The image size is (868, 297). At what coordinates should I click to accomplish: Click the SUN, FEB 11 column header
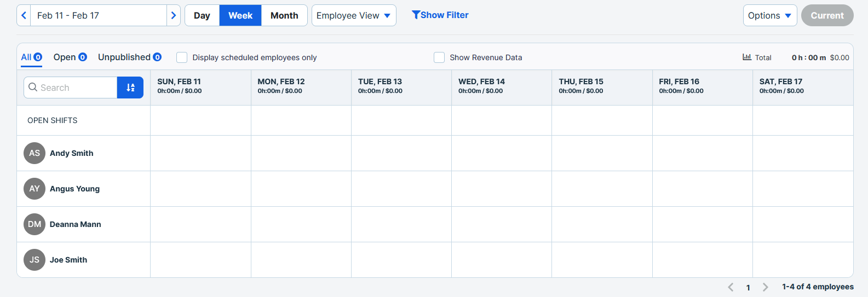click(x=200, y=88)
